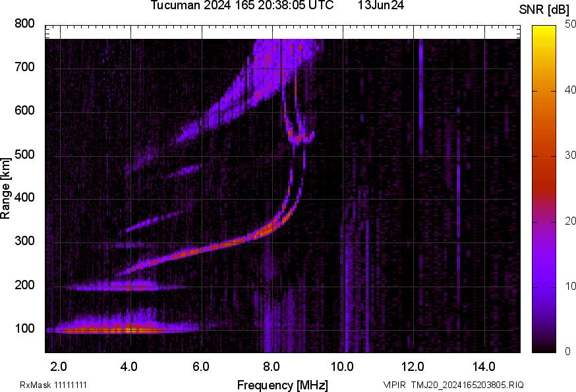Click the colorbar tick label '30'
The width and height of the screenshot is (576, 392).
[570, 155]
